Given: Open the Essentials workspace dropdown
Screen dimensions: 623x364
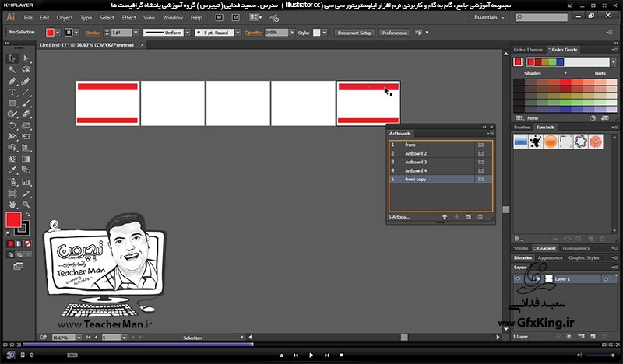Looking at the screenshot, I should pos(489,17).
